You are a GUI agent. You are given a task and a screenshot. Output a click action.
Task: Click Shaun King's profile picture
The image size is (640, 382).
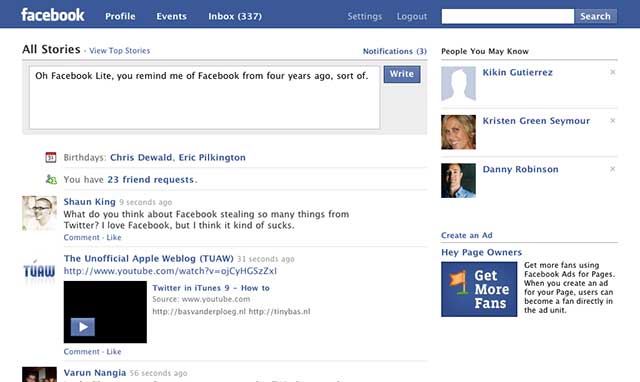[x=39, y=213]
